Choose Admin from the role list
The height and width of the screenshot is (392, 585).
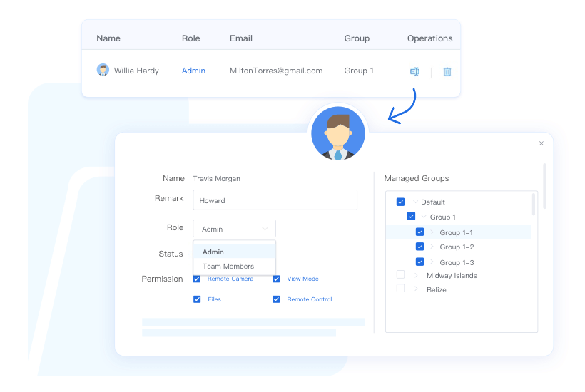pyautogui.click(x=234, y=252)
